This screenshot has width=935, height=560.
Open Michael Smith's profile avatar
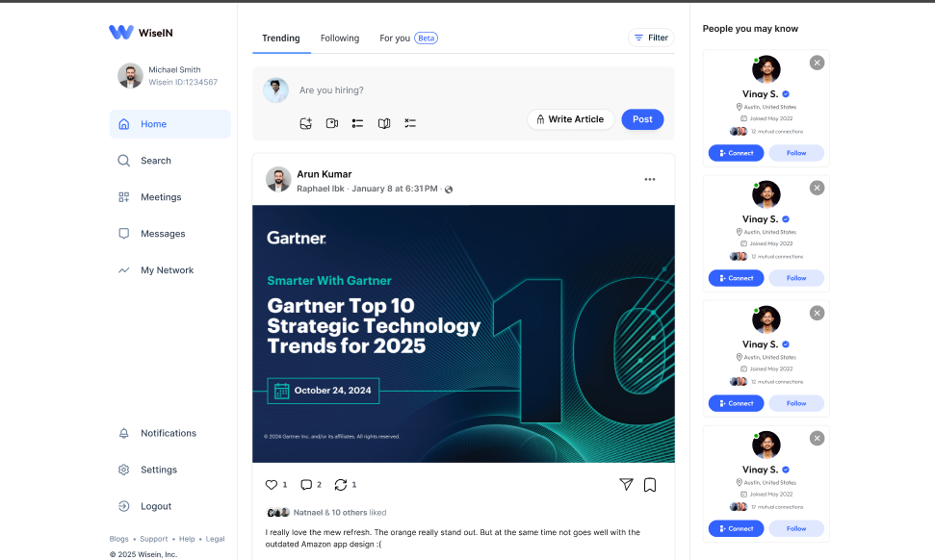point(130,76)
